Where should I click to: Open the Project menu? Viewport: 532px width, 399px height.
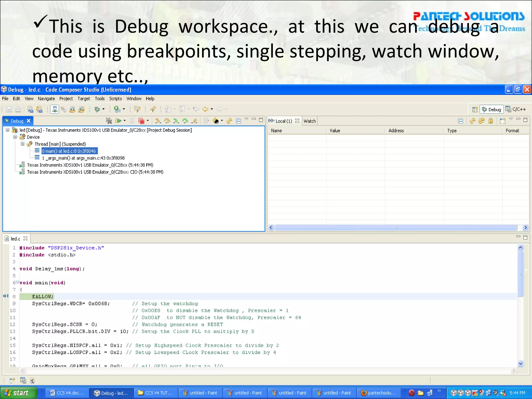(66, 98)
